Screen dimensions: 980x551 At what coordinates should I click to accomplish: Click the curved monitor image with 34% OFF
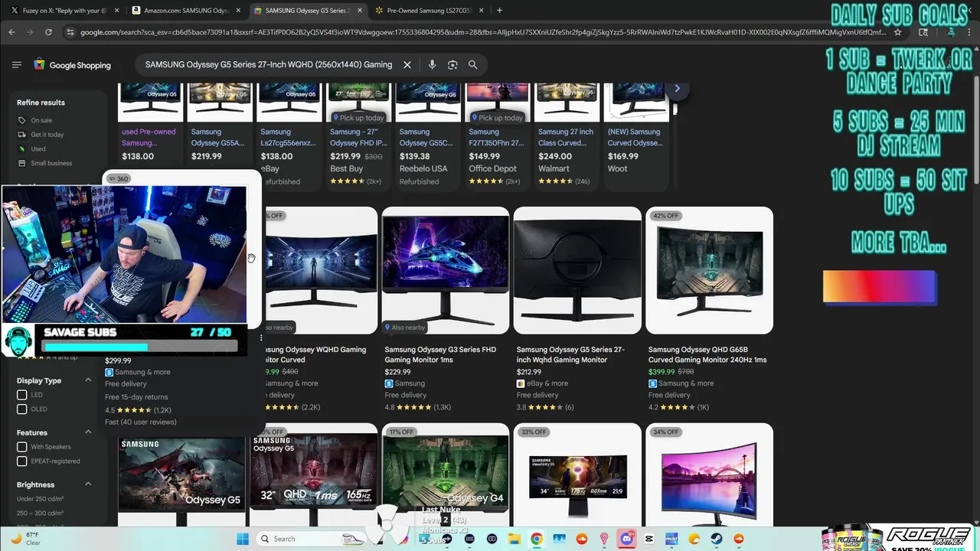[709, 474]
